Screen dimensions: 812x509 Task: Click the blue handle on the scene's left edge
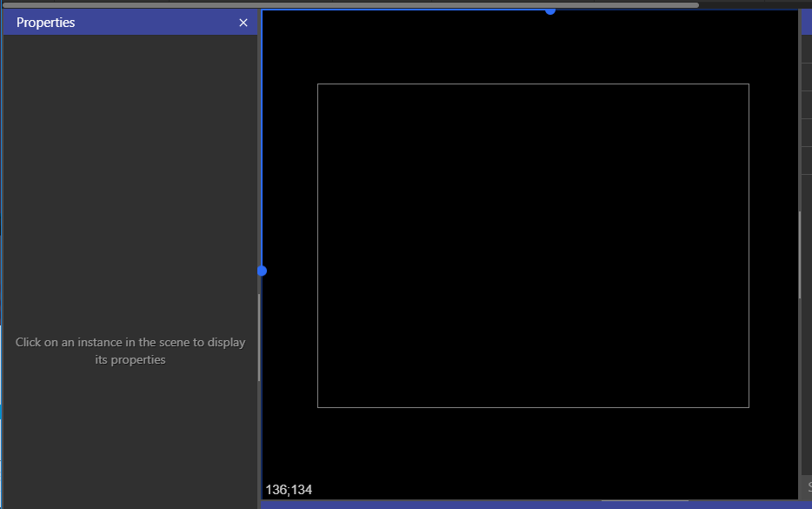tap(262, 271)
